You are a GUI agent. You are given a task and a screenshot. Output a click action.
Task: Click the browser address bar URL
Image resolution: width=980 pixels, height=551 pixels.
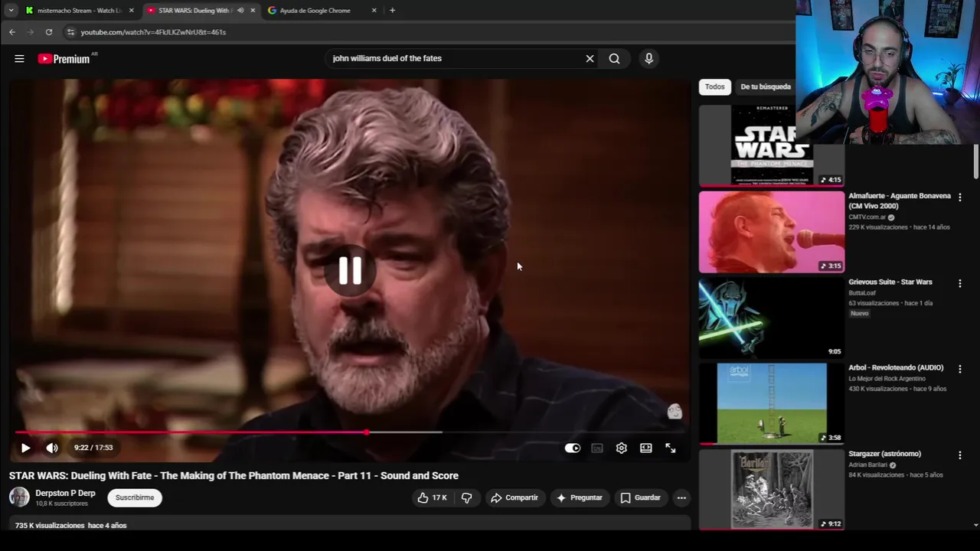(153, 32)
